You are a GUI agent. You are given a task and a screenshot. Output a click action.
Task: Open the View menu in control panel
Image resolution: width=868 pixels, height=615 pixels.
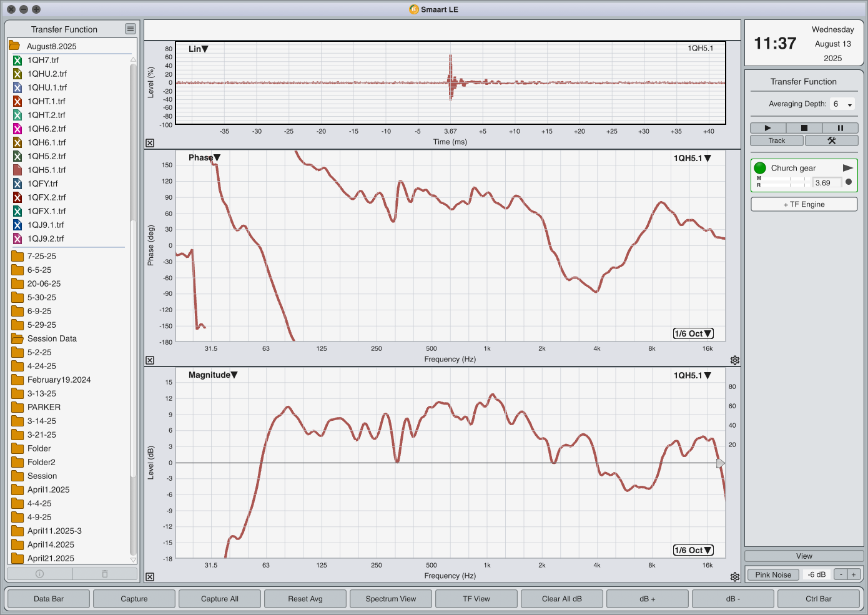tap(804, 556)
